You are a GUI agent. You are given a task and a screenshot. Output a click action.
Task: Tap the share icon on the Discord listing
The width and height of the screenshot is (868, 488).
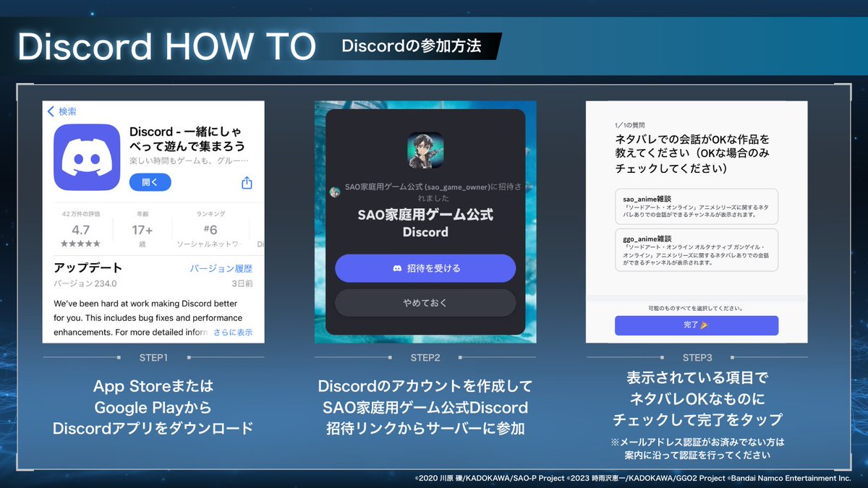pos(247,184)
